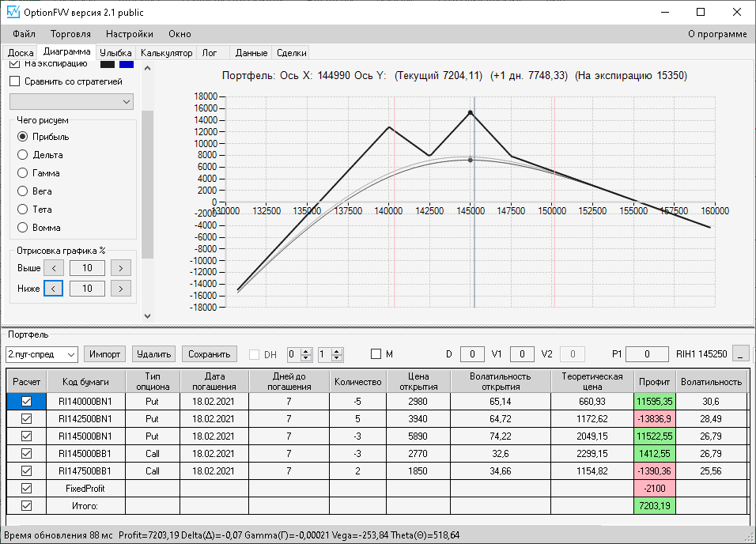Click the right arrow next to Выше
The image size is (756, 544).
coord(121,268)
